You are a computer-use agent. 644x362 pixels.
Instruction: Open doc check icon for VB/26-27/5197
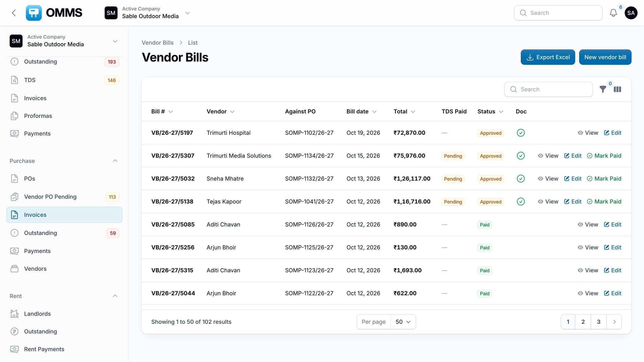click(521, 133)
